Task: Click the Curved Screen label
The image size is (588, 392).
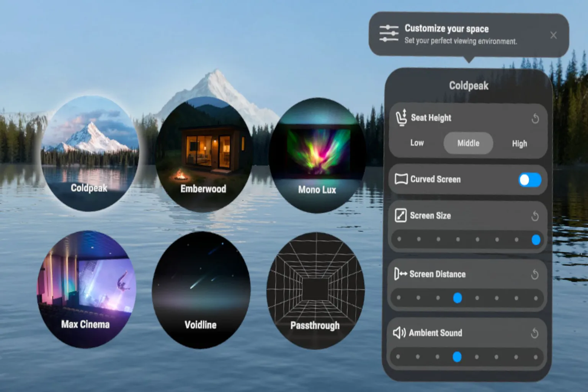Action: click(x=435, y=179)
